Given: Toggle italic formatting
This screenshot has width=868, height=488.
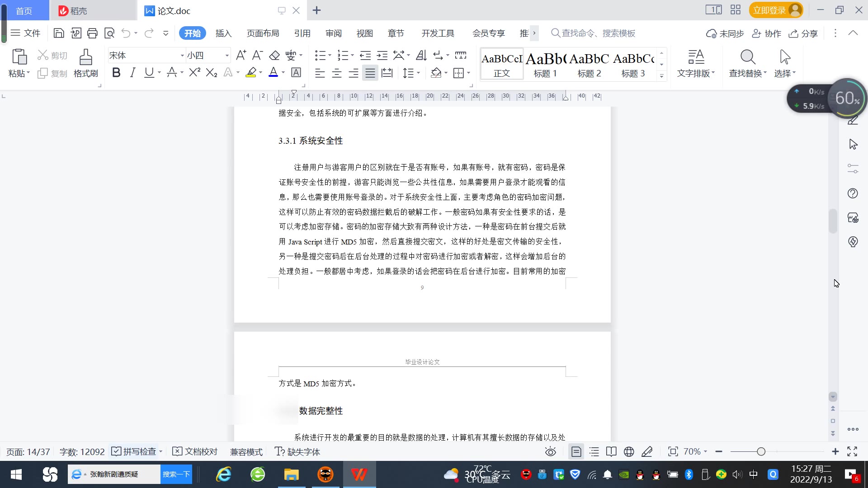Looking at the screenshot, I should tap(132, 73).
